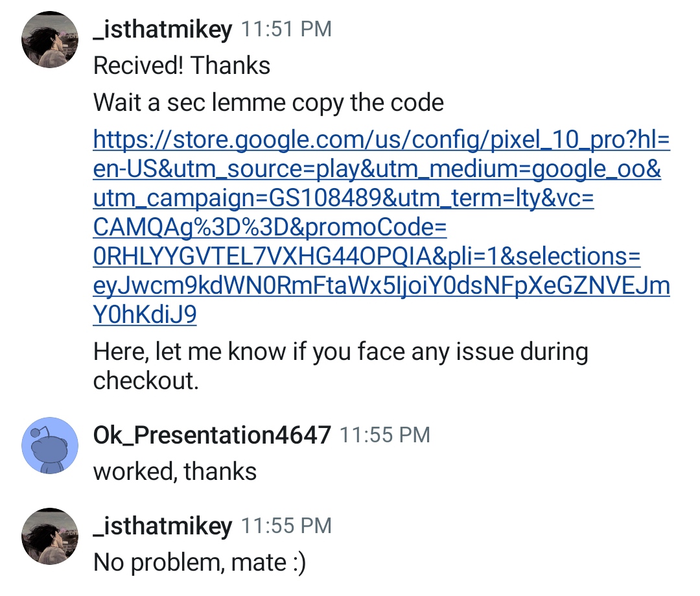
Task: Click the link line starting with "en-US&utm_source=play"
Action: (377, 169)
